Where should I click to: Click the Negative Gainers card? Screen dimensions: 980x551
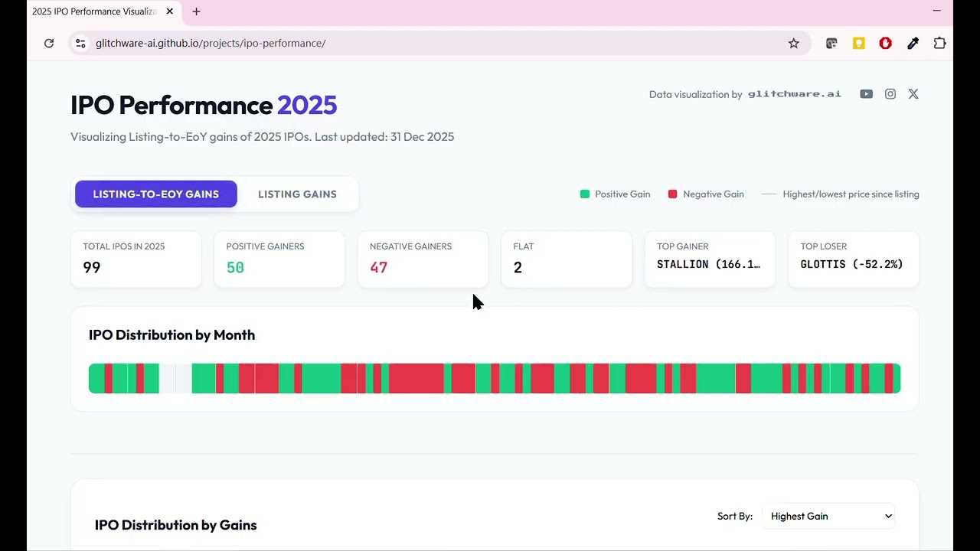(x=423, y=259)
